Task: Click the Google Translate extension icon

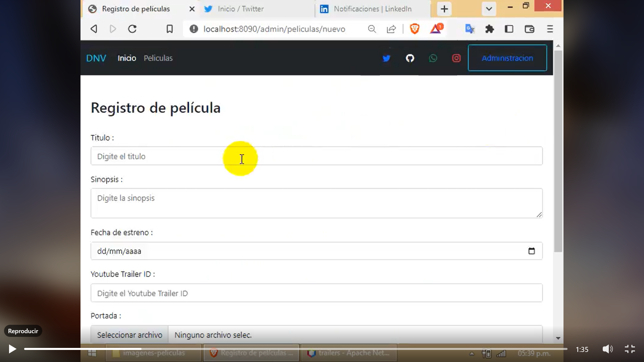Action: 470,29
